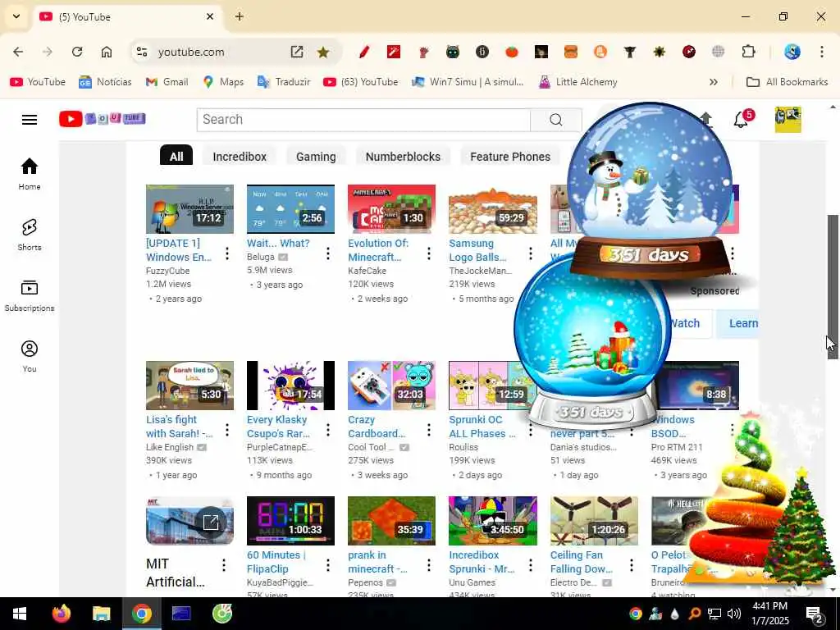This screenshot has height=630, width=840.
Task: Click the YouTube logo in the header
Action: tap(103, 119)
